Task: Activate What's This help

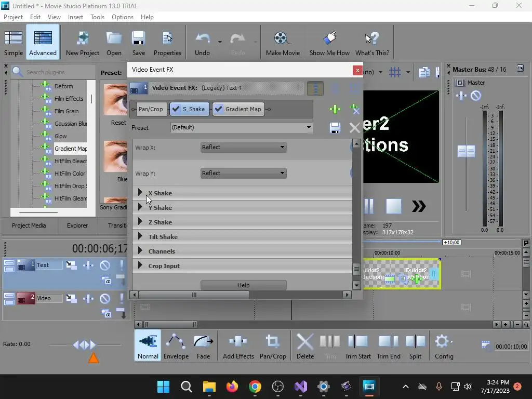Action: click(372, 43)
